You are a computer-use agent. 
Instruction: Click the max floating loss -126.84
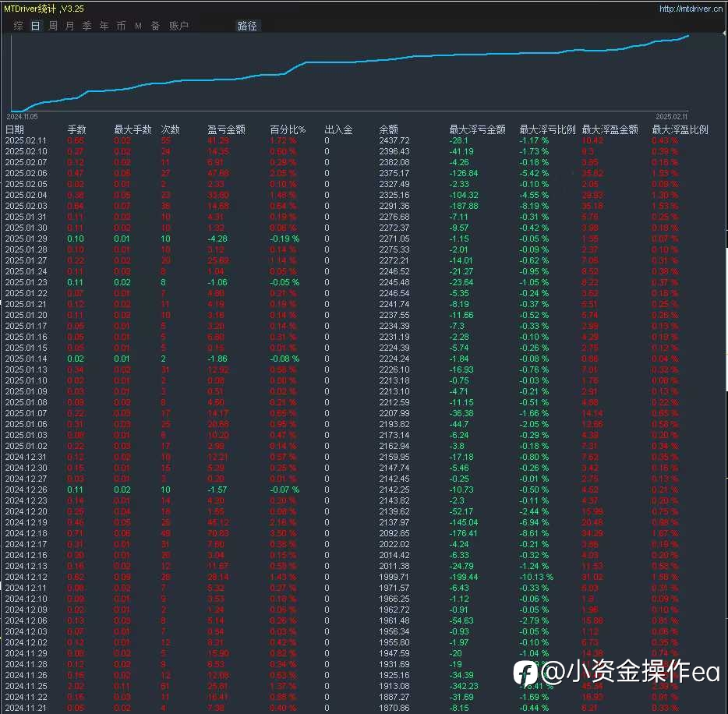coord(464,173)
